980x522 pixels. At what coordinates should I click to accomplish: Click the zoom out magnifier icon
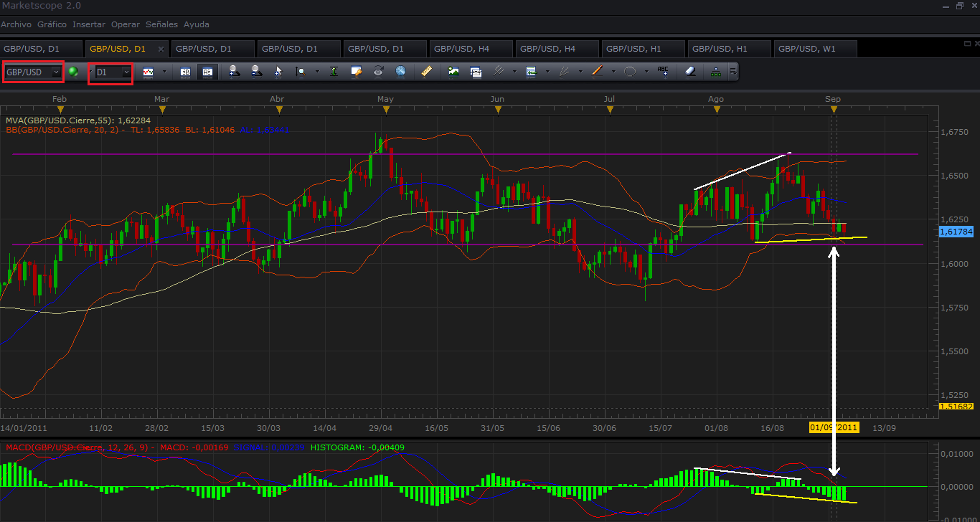255,72
